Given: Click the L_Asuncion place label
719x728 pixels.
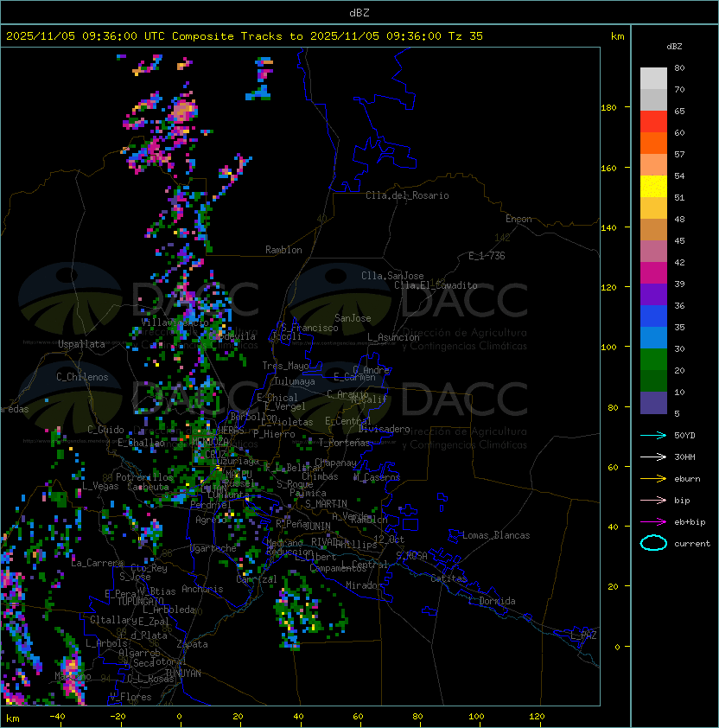Looking at the screenshot, I should (x=393, y=337).
